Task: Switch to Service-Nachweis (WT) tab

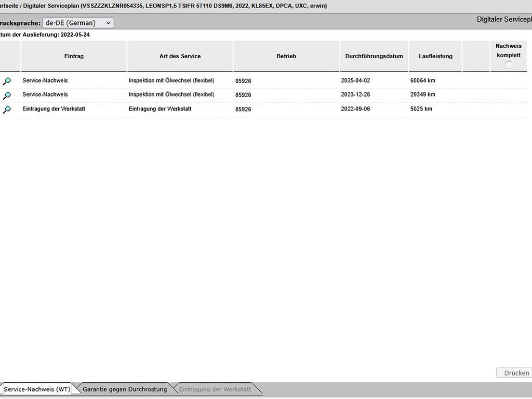Action: pyautogui.click(x=37, y=389)
